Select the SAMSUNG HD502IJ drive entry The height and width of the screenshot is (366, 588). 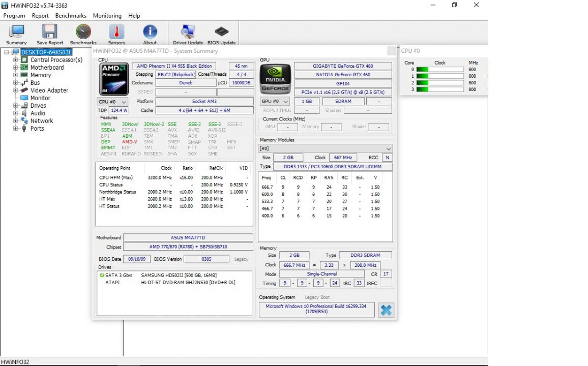point(178,276)
